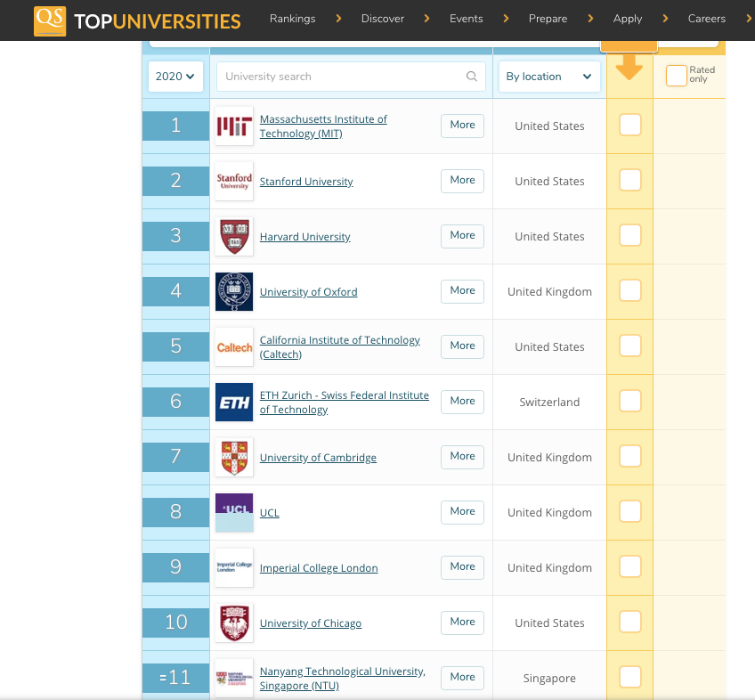The height and width of the screenshot is (700, 755).
Task: Click the ETH Zurich logo
Action: (x=234, y=402)
